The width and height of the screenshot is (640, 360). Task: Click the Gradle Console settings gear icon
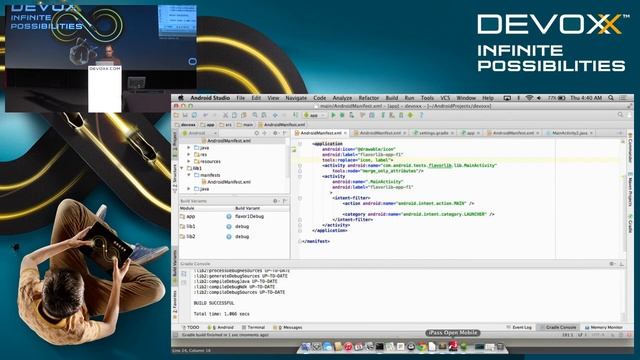point(612,264)
